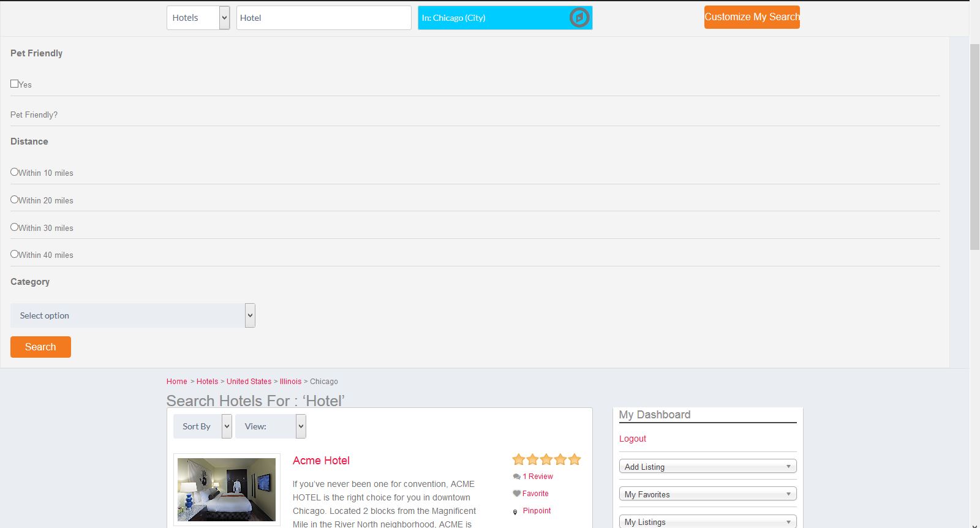Open the View dropdown
980x528 pixels.
pyautogui.click(x=270, y=426)
